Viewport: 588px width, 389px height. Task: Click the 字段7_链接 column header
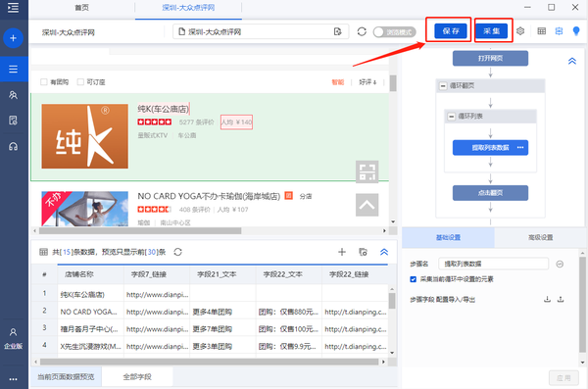157,274
